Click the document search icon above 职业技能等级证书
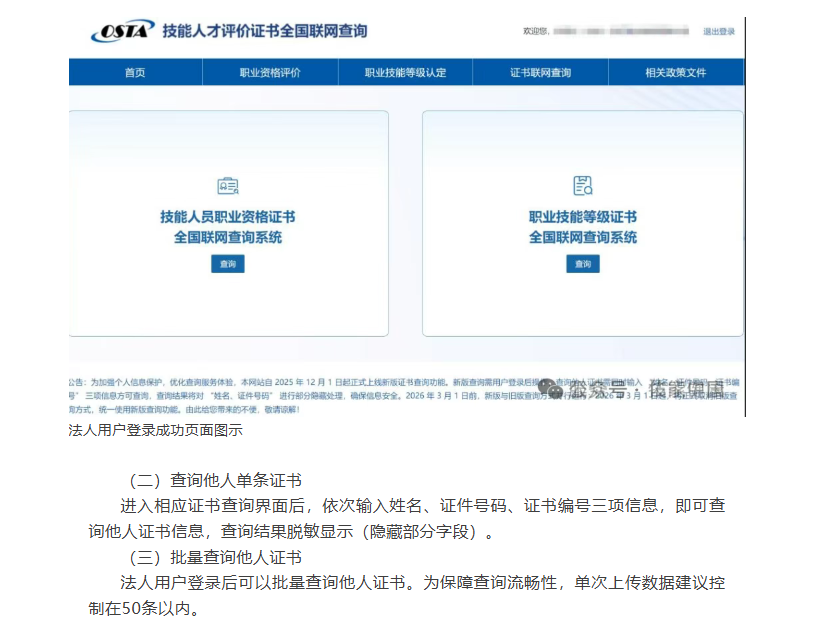Viewport: 817px width, 625px height. pos(583,185)
